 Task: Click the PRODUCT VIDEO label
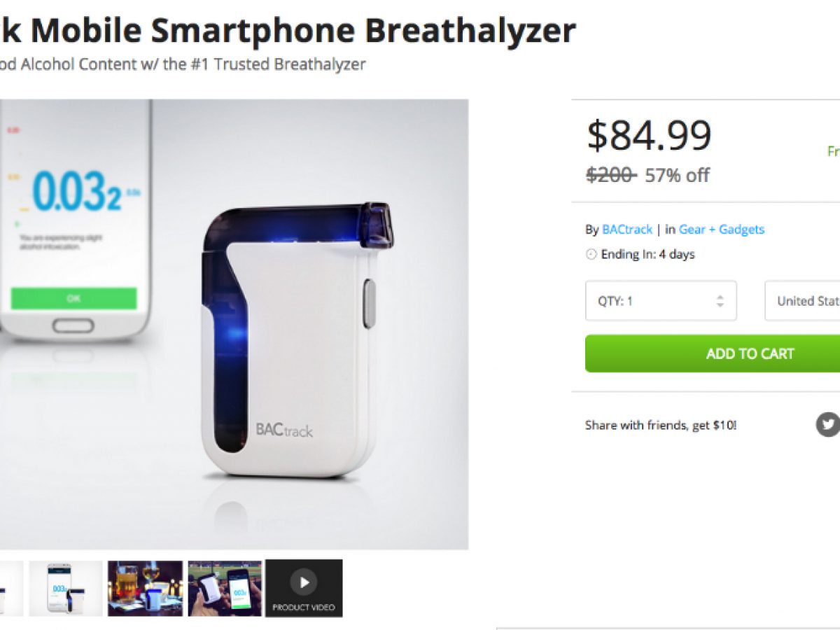pos(304,607)
